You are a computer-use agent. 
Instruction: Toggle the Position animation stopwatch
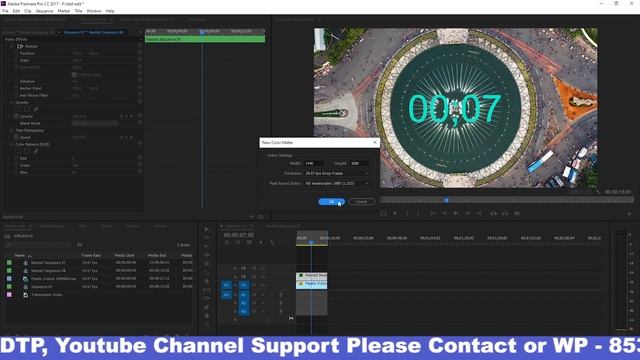pyautogui.click(x=16, y=53)
